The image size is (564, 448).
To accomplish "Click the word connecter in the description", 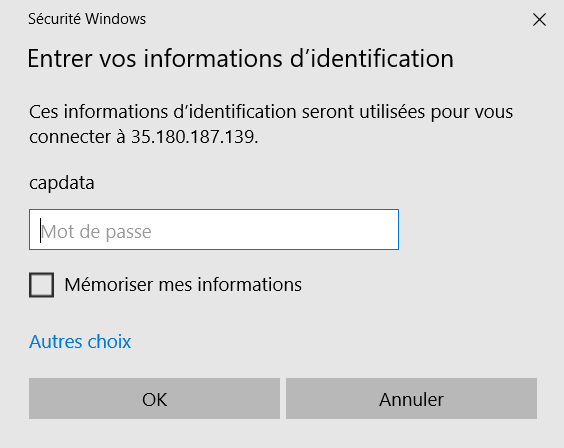I will point(70,137).
